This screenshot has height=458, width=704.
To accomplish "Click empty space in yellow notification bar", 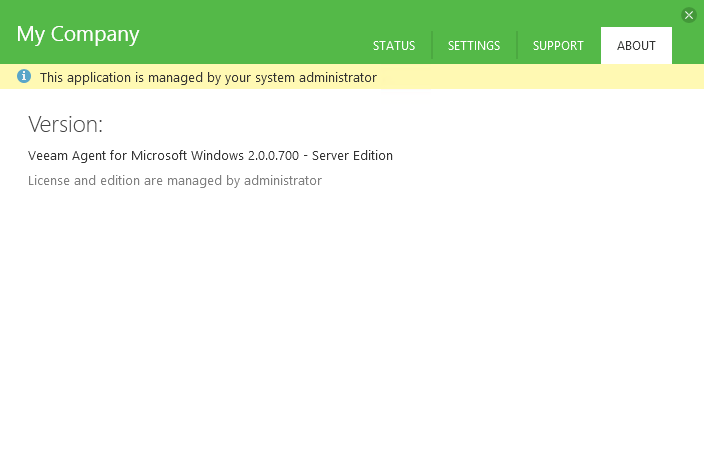I will pos(540,77).
